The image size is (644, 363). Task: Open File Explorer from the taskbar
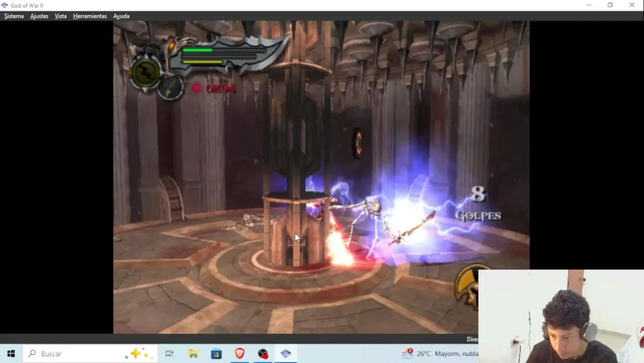tap(193, 354)
